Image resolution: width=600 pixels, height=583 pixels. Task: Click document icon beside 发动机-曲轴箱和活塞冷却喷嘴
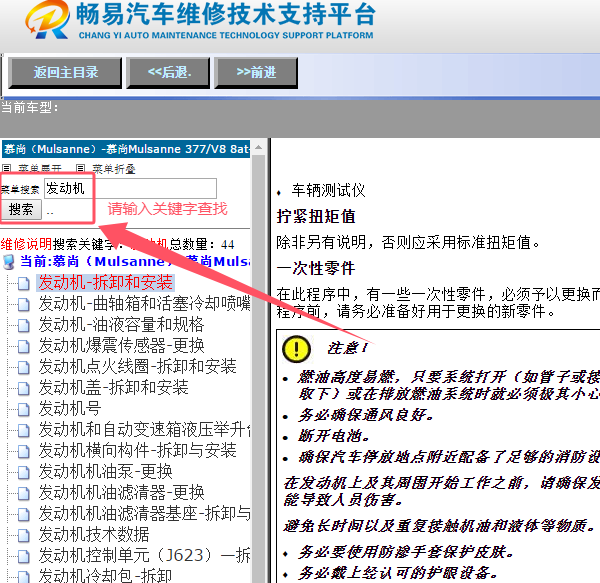pos(24,305)
